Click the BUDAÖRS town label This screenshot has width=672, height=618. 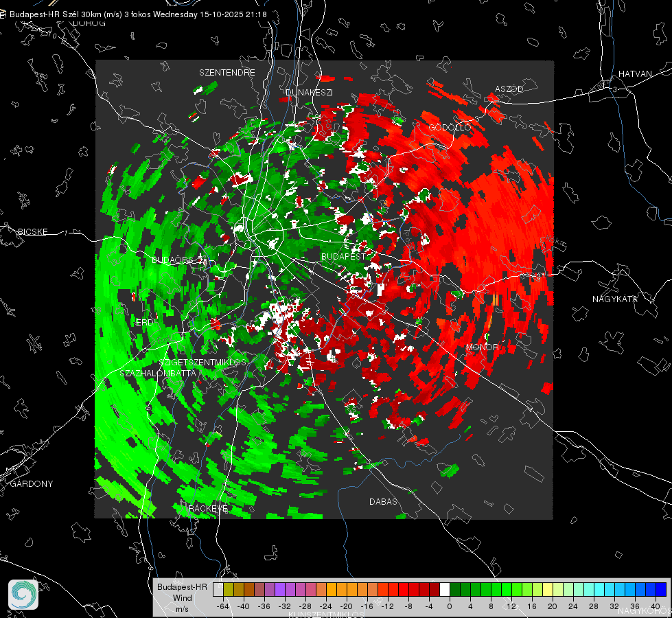click(173, 260)
